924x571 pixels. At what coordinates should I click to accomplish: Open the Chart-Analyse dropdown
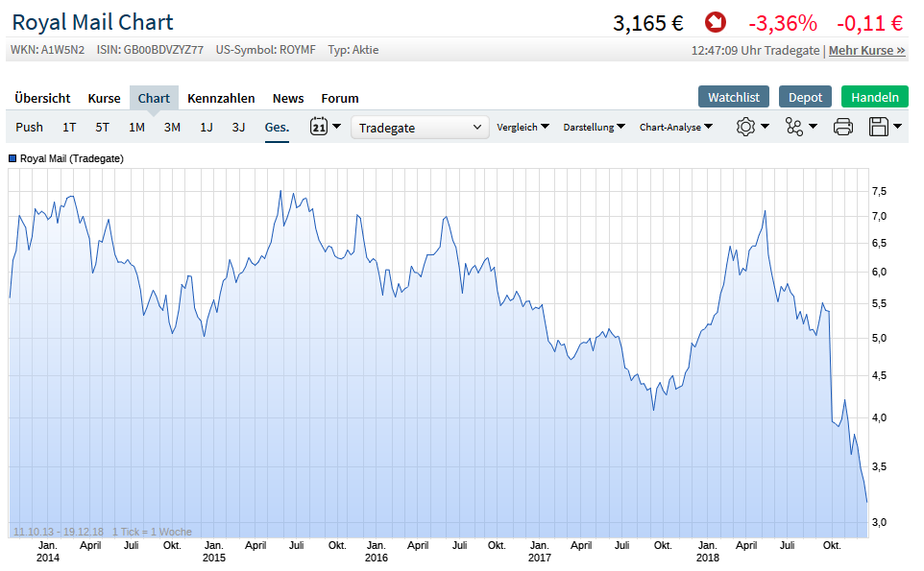(676, 127)
